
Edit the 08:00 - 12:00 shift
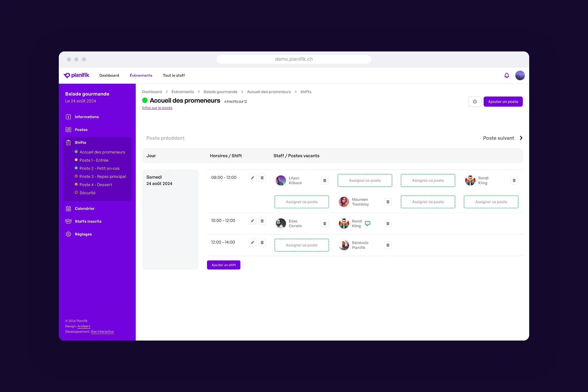pos(253,178)
